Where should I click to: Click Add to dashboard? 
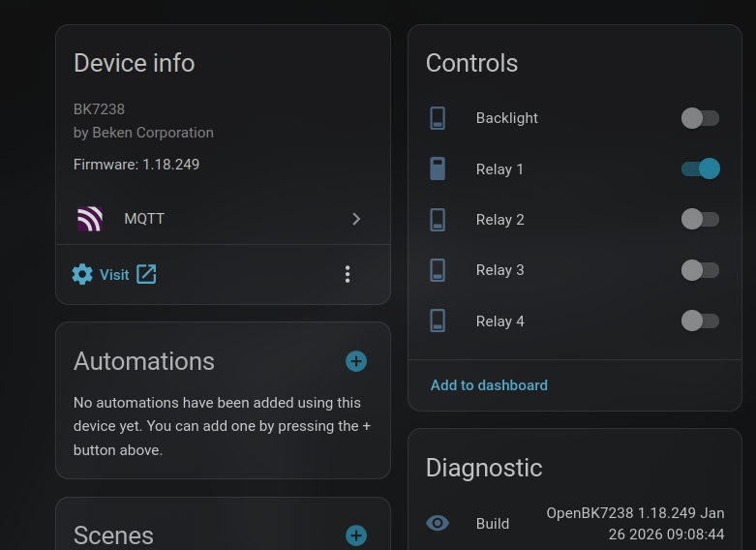click(489, 385)
